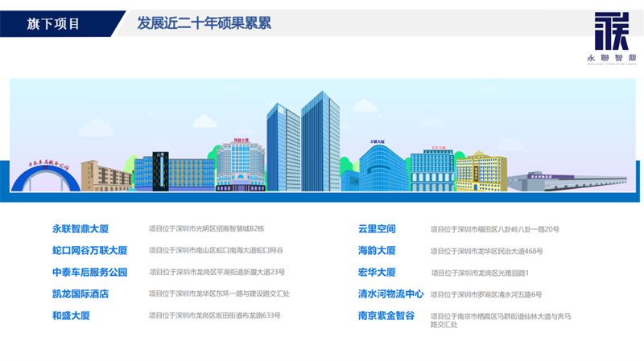Click the address mentioning 光雅园路
This screenshot has width=644, height=361.
click(480, 273)
